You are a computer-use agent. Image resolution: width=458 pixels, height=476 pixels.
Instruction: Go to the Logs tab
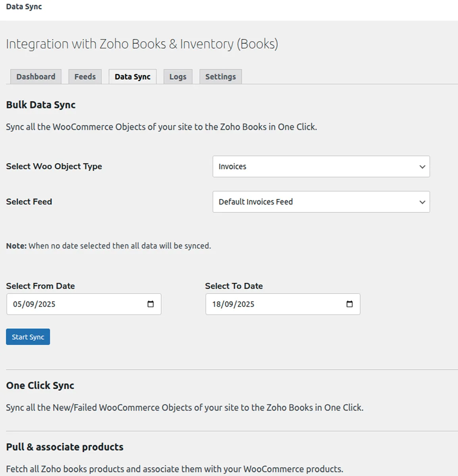tap(178, 77)
